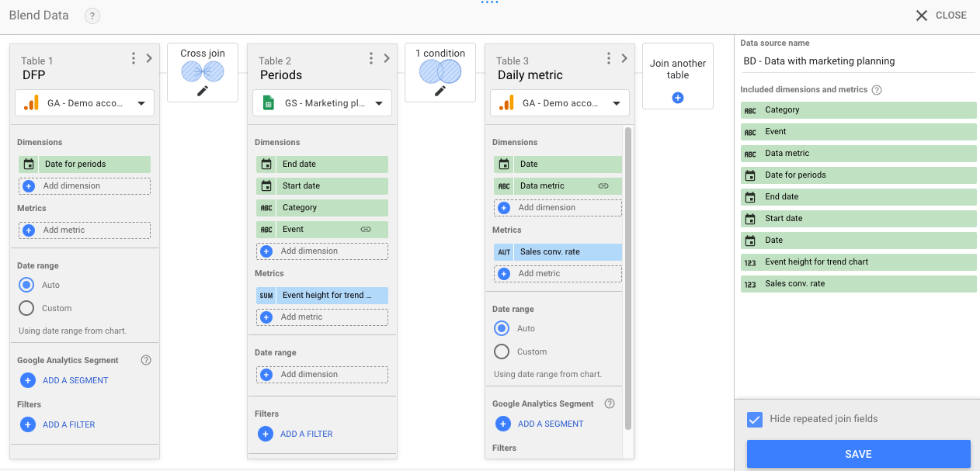Open Table 2 Periods three-dot menu
This screenshot has width=980, height=471.
tap(371, 58)
